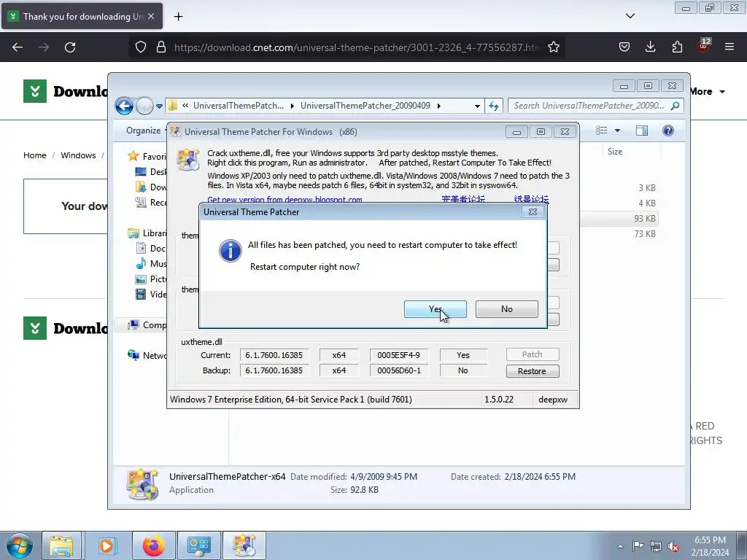The image size is (747, 560).
Task: Select Computer in Explorer navigation pane
Action: [x=147, y=324]
